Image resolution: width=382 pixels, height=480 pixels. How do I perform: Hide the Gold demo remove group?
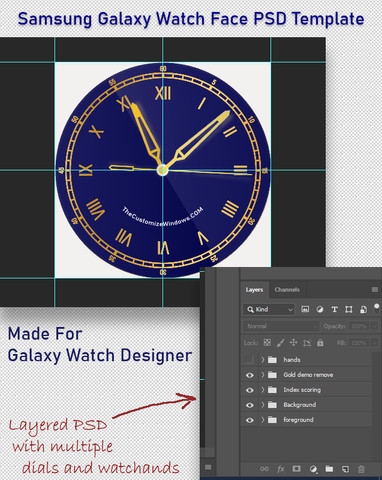(249, 375)
